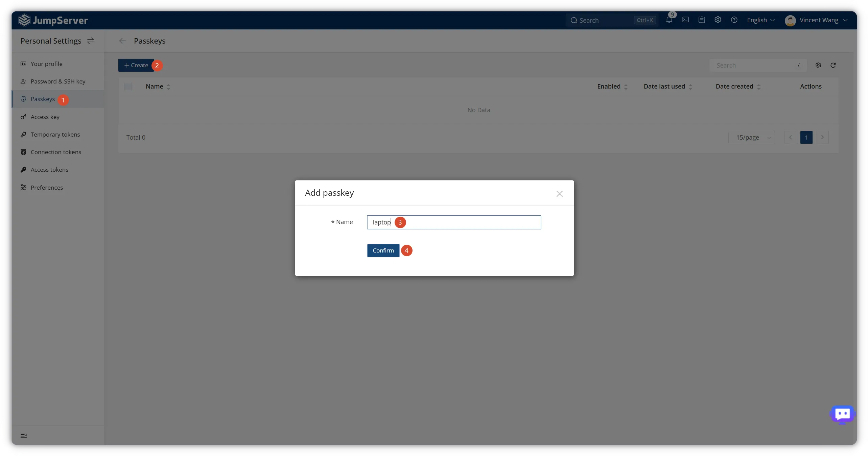Sort by Enabled column arrows
The height and width of the screenshot is (456, 868).
626,87
